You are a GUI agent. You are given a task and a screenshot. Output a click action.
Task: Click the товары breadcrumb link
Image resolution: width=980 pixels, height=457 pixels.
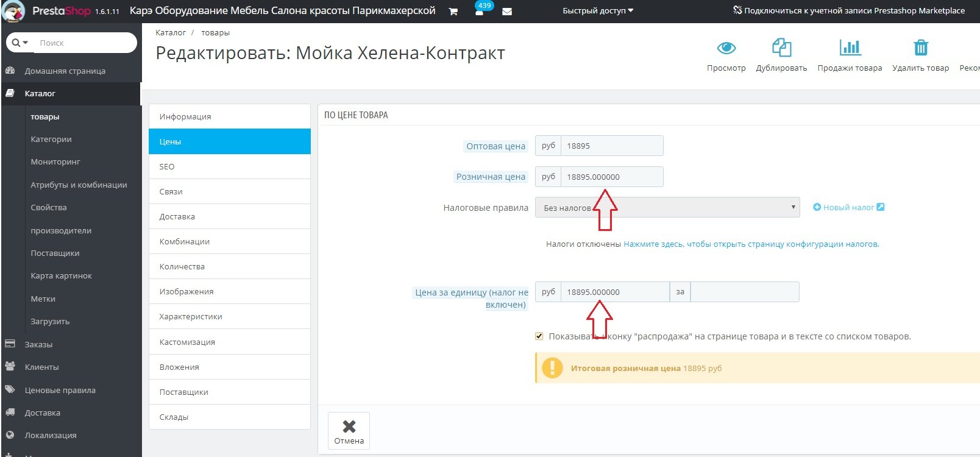pyautogui.click(x=216, y=32)
